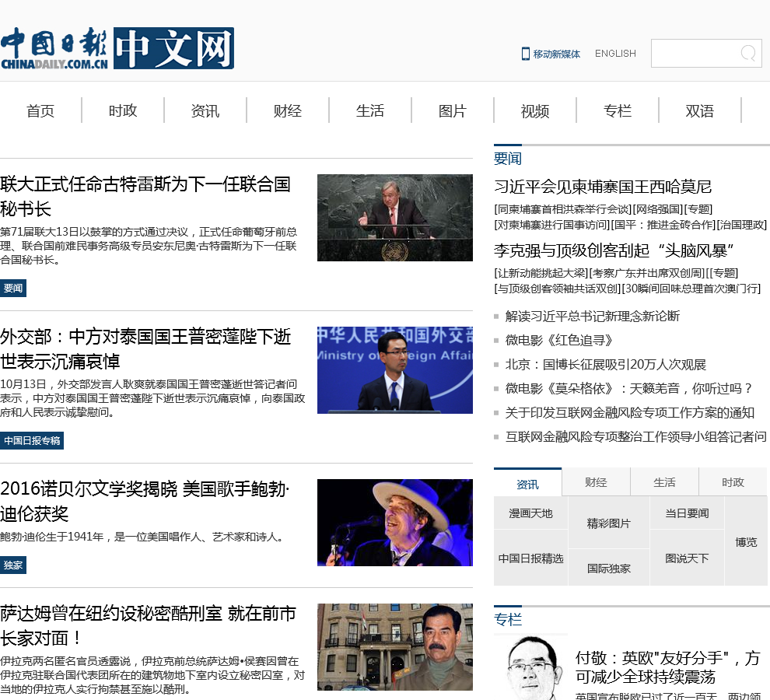This screenshot has width=770, height=700.
Task: Open [对柬埔寨进行国事访问] sub-link
Action: [552, 225]
